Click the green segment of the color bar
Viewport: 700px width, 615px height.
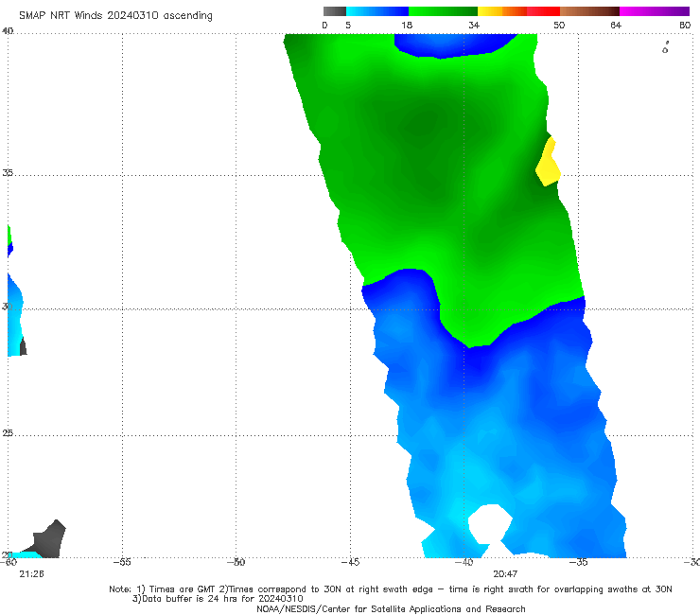[443, 11]
